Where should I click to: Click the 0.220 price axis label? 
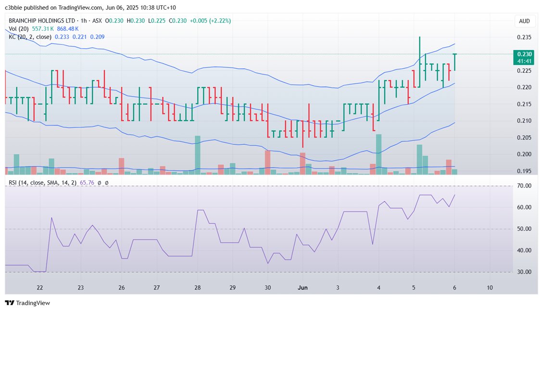tap(524, 88)
